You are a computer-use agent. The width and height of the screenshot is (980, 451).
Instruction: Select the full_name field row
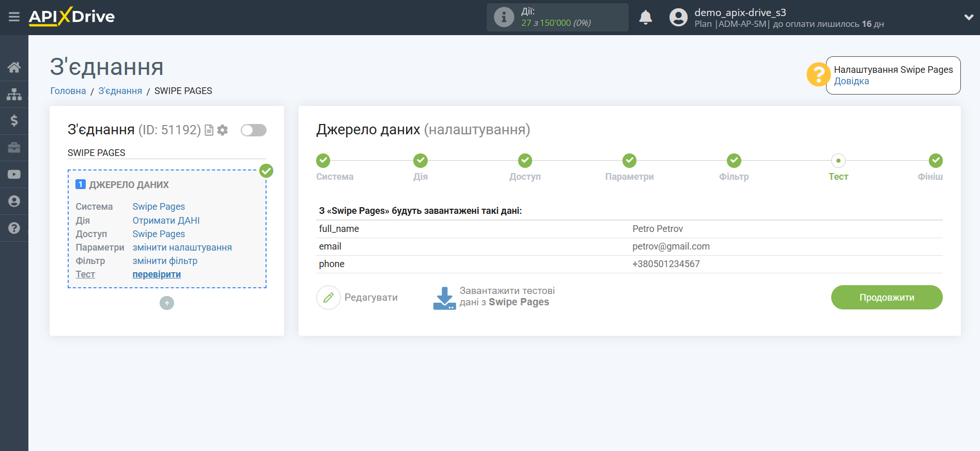point(629,229)
